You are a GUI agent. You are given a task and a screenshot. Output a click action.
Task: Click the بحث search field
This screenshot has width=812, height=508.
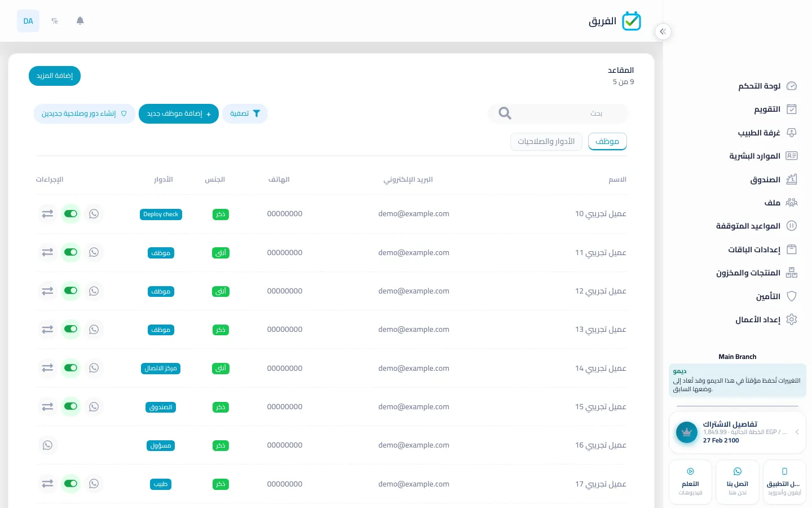[558, 113]
